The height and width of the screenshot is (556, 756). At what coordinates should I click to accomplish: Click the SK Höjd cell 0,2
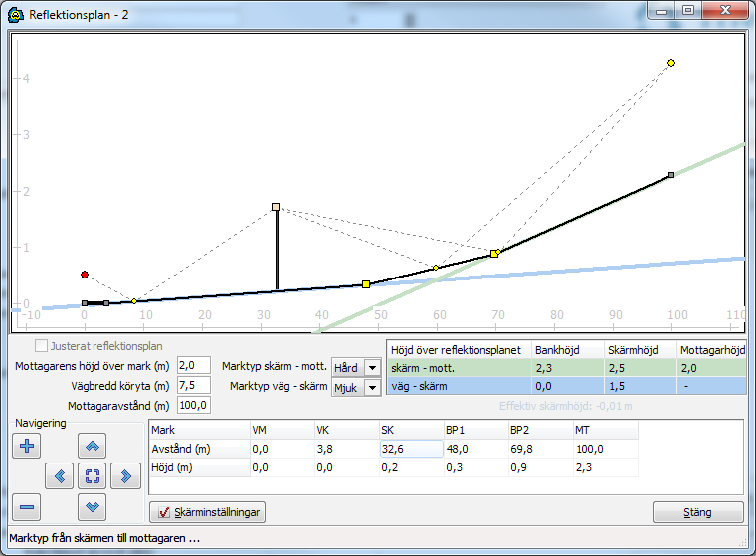(x=411, y=467)
